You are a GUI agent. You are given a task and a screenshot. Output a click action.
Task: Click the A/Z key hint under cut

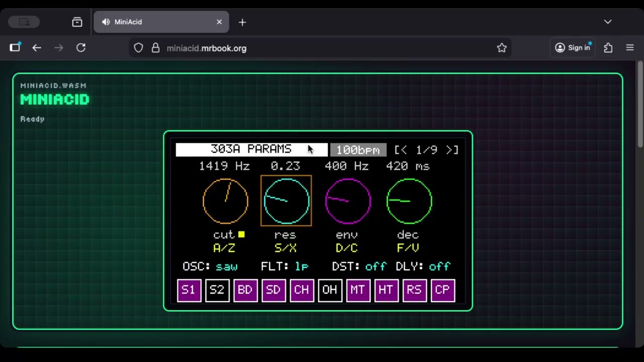[224, 248]
